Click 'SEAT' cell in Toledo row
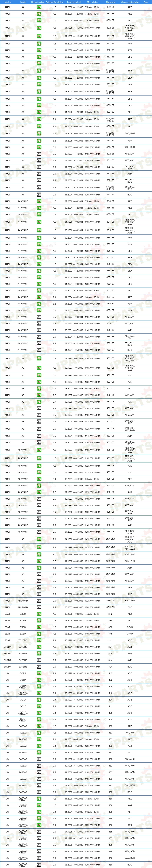The width and height of the screenshot is (152, 868). click(7, 641)
